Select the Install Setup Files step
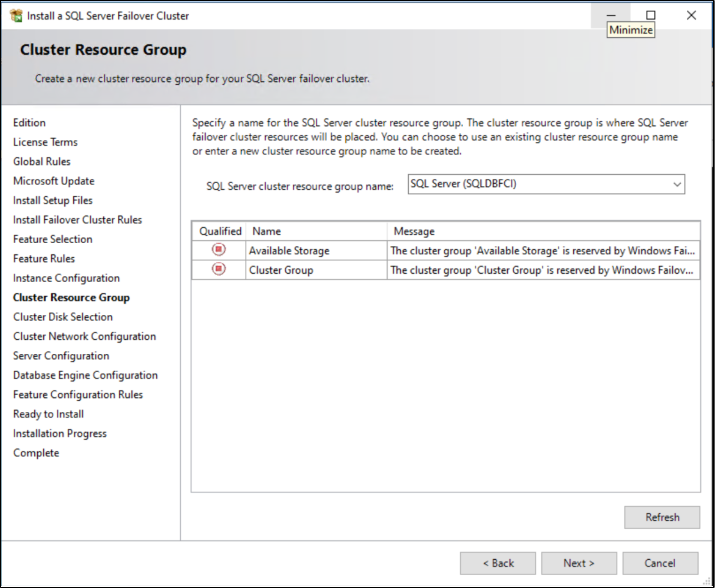Image resolution: width=715 pixels, height=588 pixels. [x=53, y=200]
